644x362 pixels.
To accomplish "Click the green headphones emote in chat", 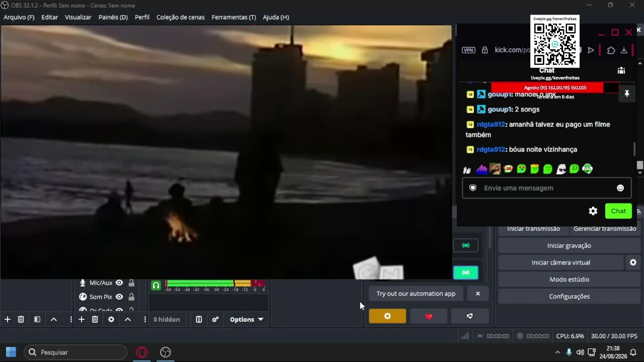I will pos(587,169).
